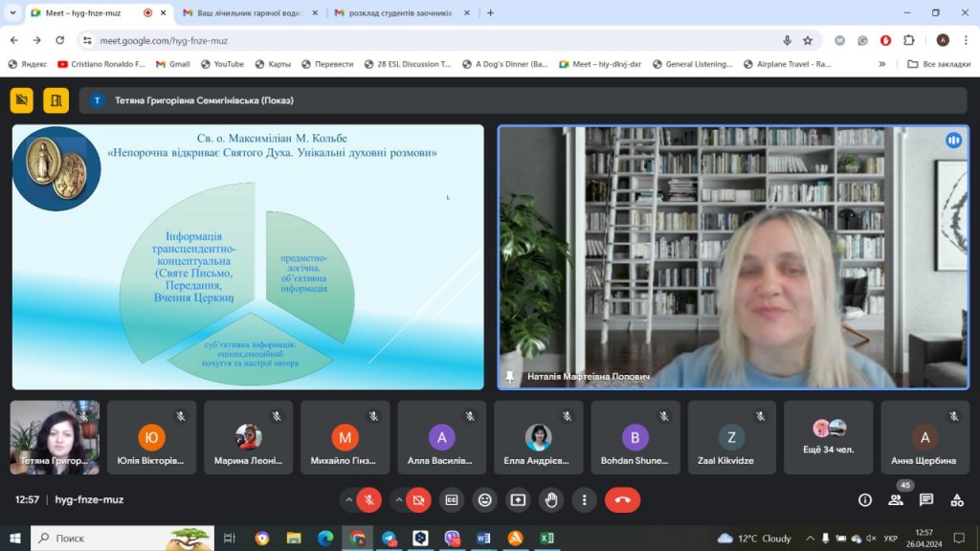Open more options three-dot menu

(584, 499)
